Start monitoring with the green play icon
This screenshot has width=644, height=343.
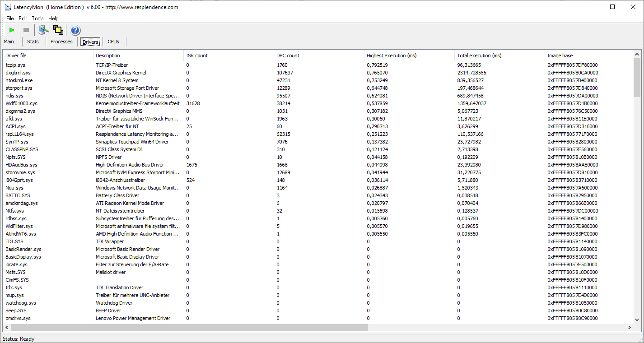12,30
